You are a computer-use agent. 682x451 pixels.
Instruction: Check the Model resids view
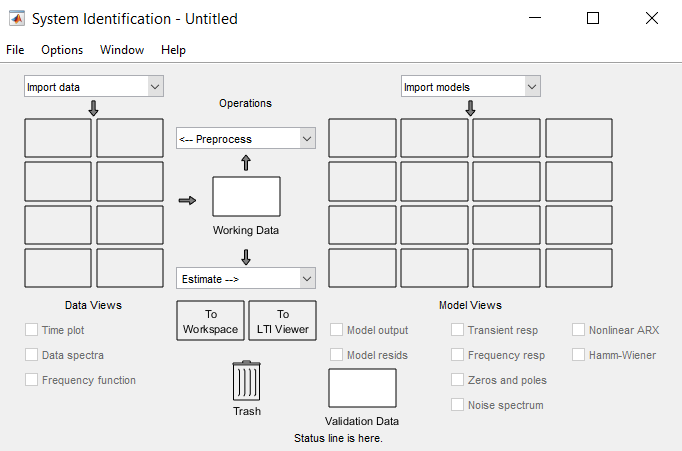pyautogui.click(x=336, y=354)
